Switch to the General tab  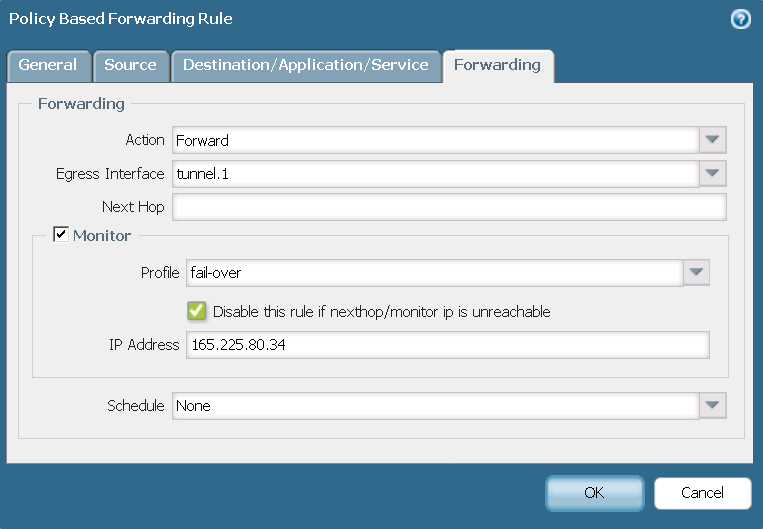(48, 65)
